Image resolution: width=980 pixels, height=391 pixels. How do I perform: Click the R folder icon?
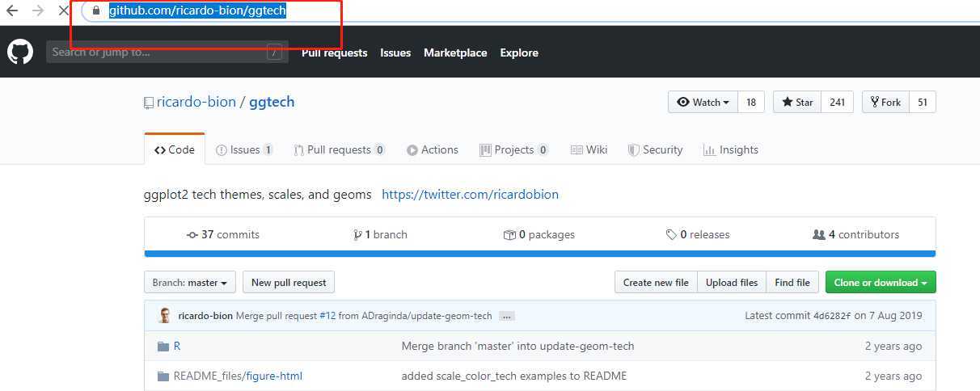(163, 346)
